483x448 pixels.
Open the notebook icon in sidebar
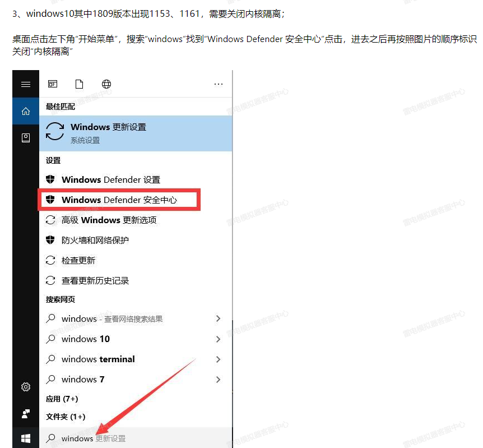point(26,138)
